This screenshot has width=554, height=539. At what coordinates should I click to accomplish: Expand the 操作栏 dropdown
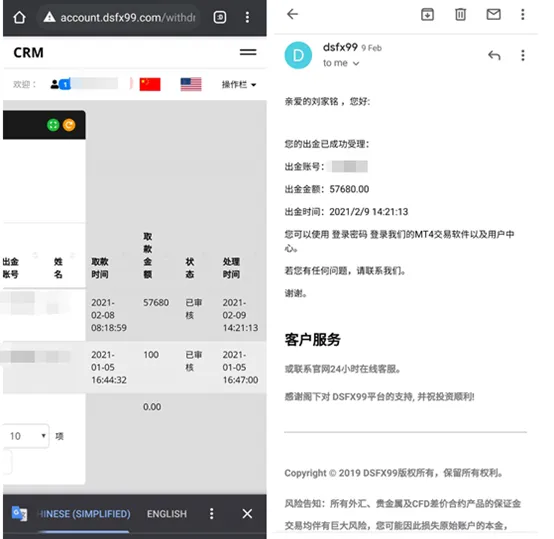click(239, 85)
